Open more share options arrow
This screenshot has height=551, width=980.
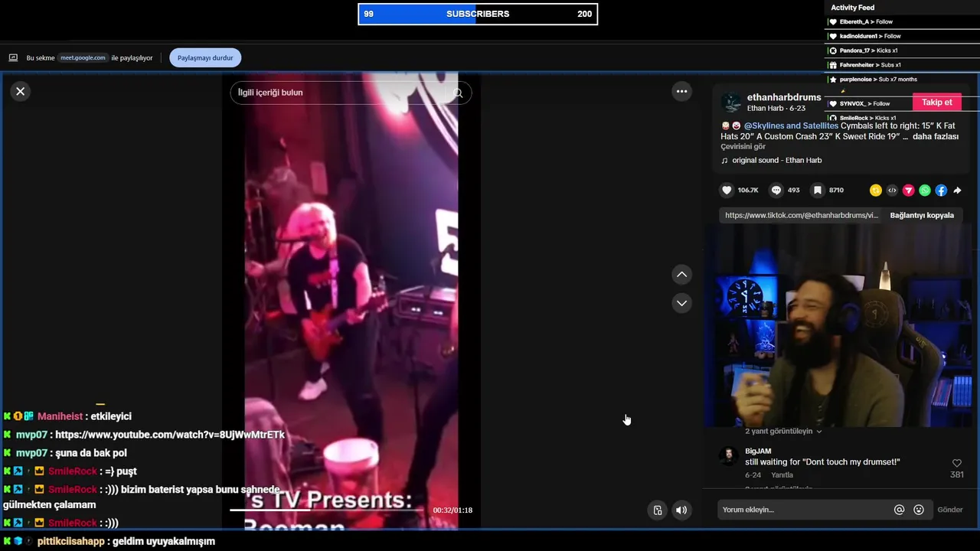957,191
